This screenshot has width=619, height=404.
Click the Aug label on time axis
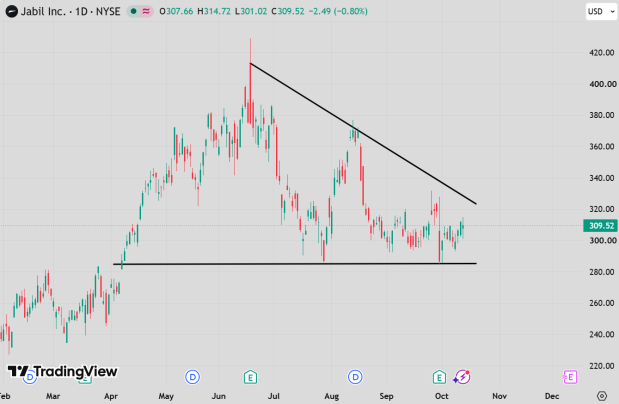pyautogui.click(x=332, y=396)
